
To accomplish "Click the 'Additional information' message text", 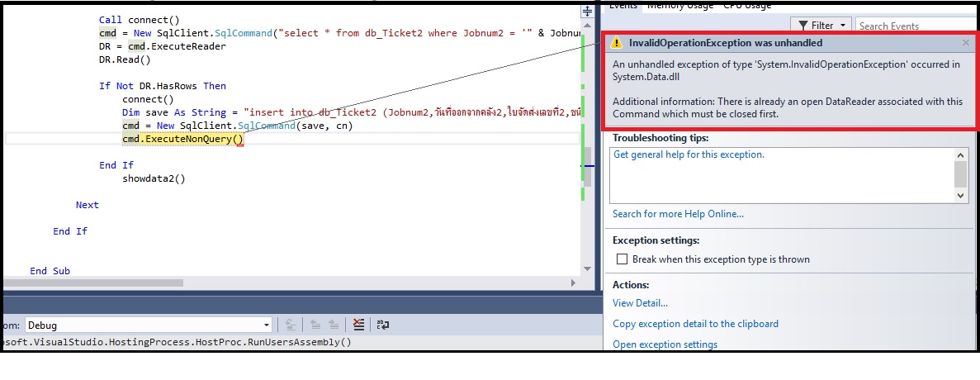I will tap(788, 108).
